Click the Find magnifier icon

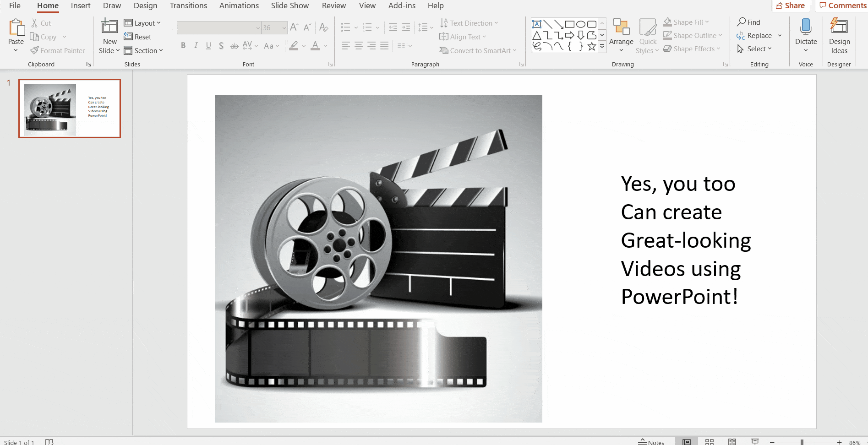point(741,22)
